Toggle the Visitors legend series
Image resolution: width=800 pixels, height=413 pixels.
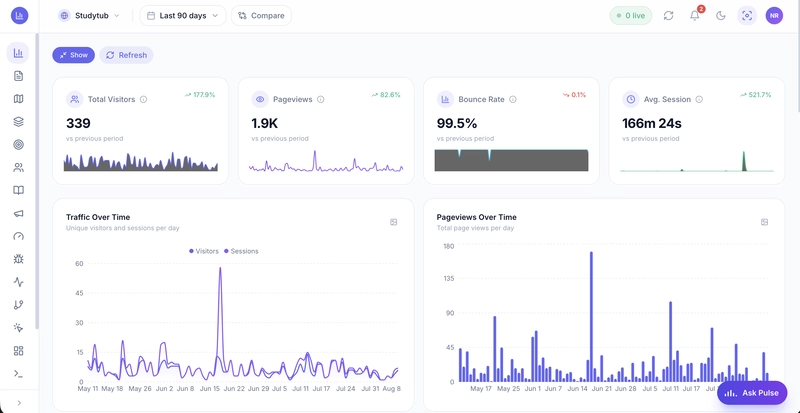click(x=204, y=251)
